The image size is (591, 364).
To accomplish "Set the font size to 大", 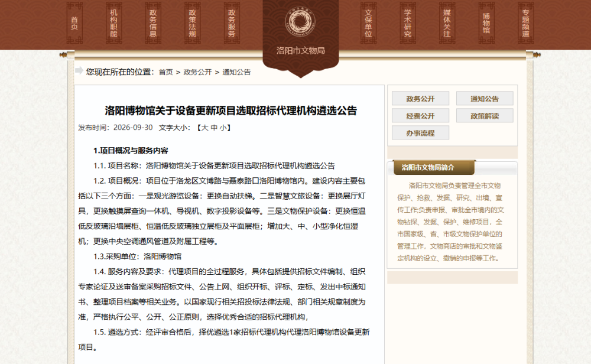I will coord(204,128).
